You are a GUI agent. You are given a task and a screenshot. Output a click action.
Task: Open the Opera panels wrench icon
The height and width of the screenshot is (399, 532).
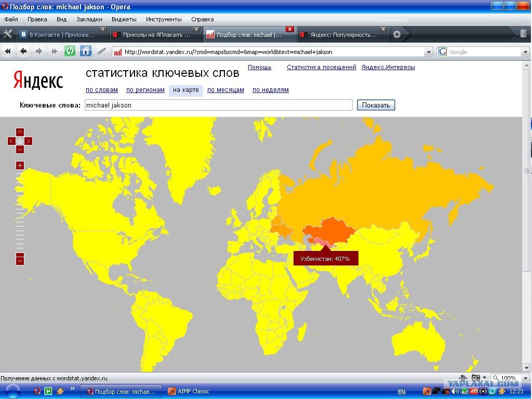[7, 34]
